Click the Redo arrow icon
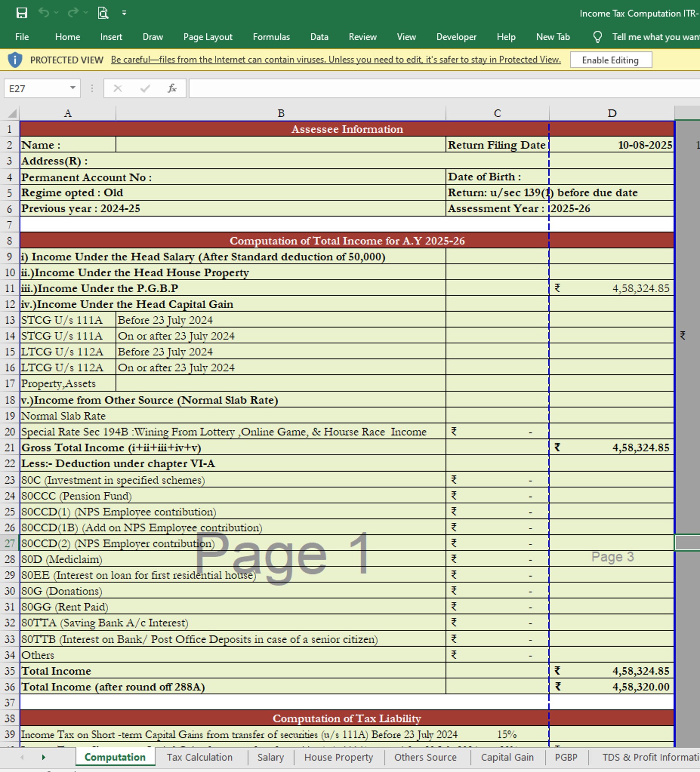This screenshot has width=700, height=772. (73, 13)
